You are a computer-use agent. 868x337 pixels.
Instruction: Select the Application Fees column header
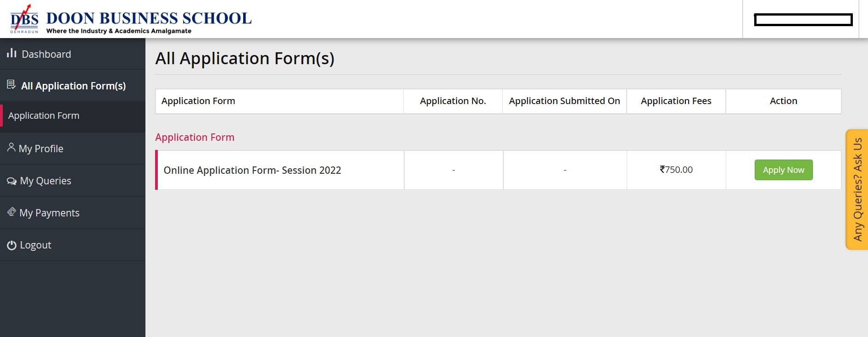pos(675,101)
